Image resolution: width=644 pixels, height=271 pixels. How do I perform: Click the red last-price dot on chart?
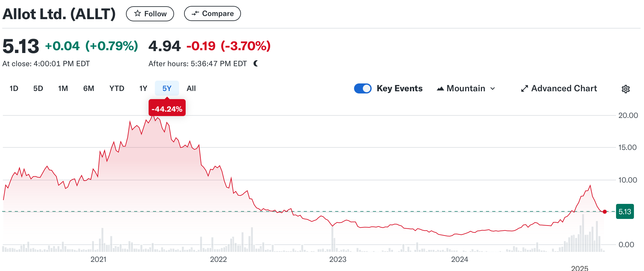point(605,212)
